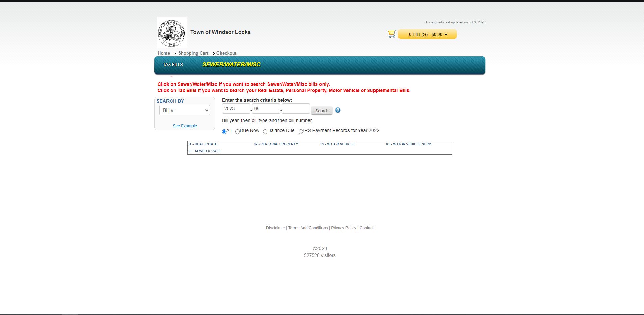The height and width of the screenshot is (315, 644).
Task: Expand the 0 BILL(S) - $0.00 cart summary
Action: tap(427, 34)
